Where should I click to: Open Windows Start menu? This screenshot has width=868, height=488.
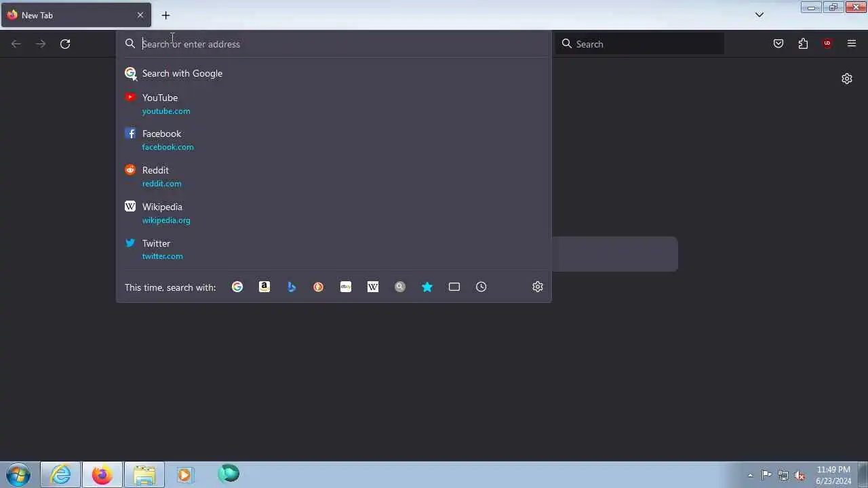coord(18,474)
